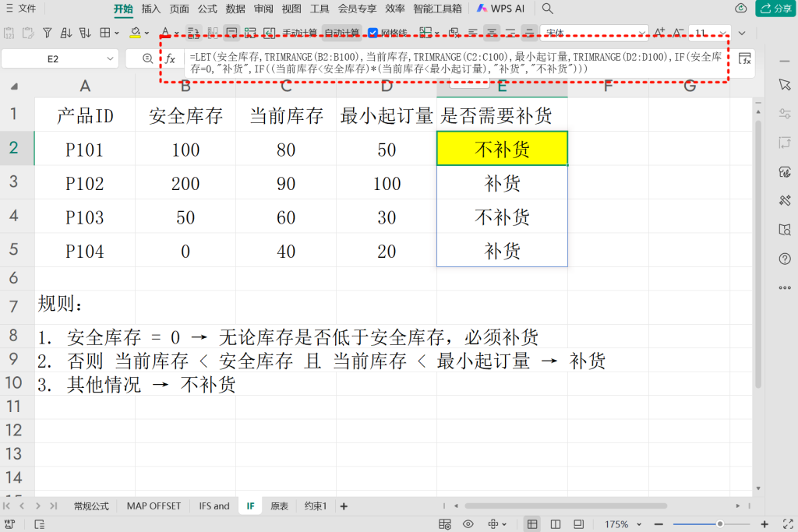Switch to 手动计算 manual calculation
Viewport: 798px width, 532px height.
pyautogui.click(x=300, y=33)
